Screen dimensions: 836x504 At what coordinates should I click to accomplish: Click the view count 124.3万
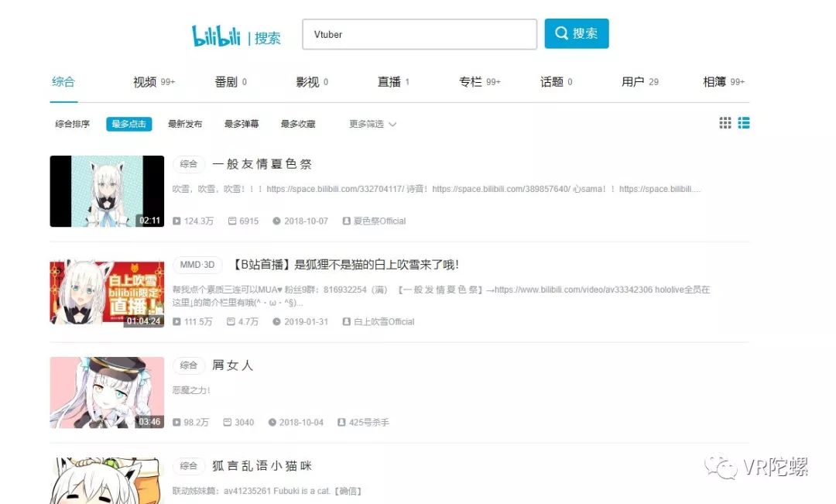tap(199, 221)
